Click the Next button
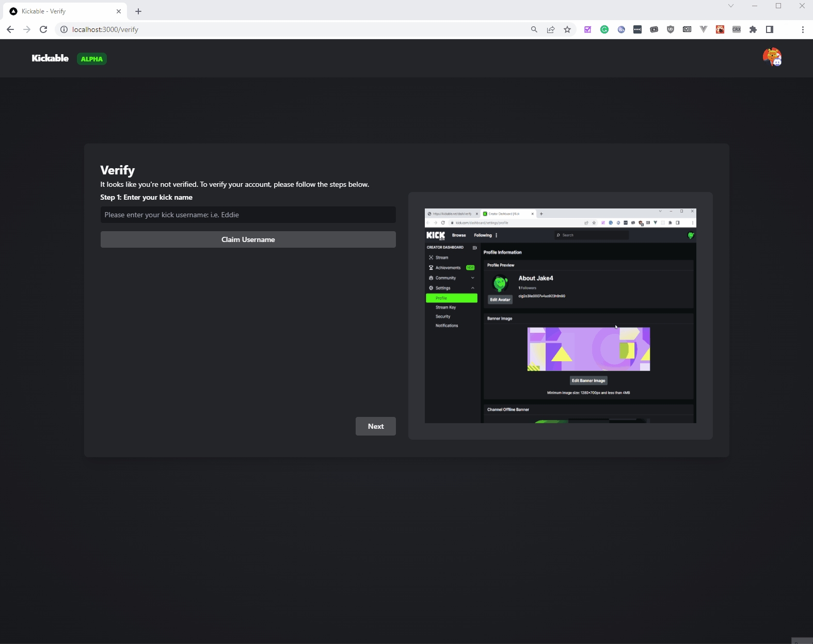The width and height of the screenshot is (813, 644). click(375, 426)
